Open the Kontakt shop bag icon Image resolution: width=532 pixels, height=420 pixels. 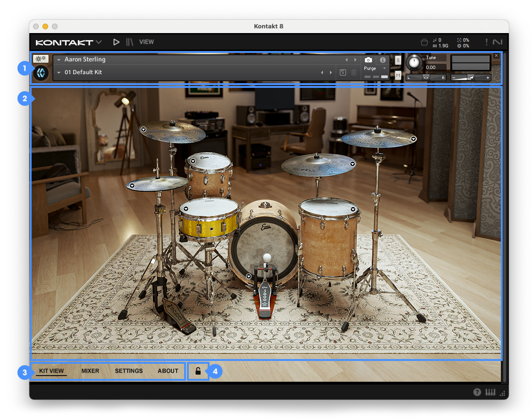point(424,42)
